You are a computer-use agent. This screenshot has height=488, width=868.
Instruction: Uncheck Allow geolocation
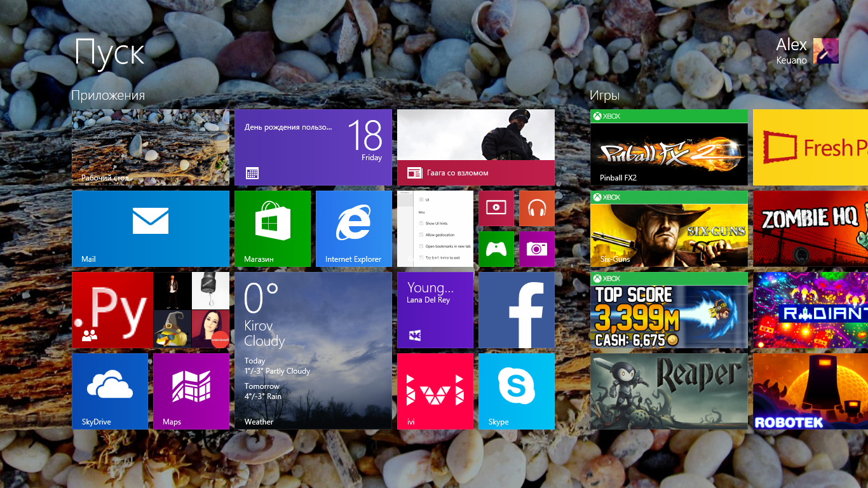pyautogui.click(x=420, y=236)
